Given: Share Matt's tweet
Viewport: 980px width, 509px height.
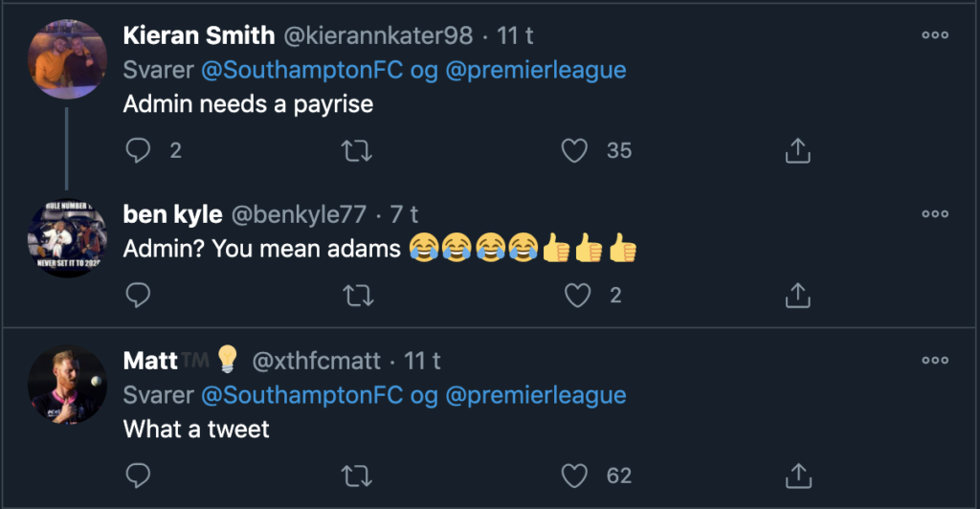Looking at the screenshot, I should tap(797, 475).
